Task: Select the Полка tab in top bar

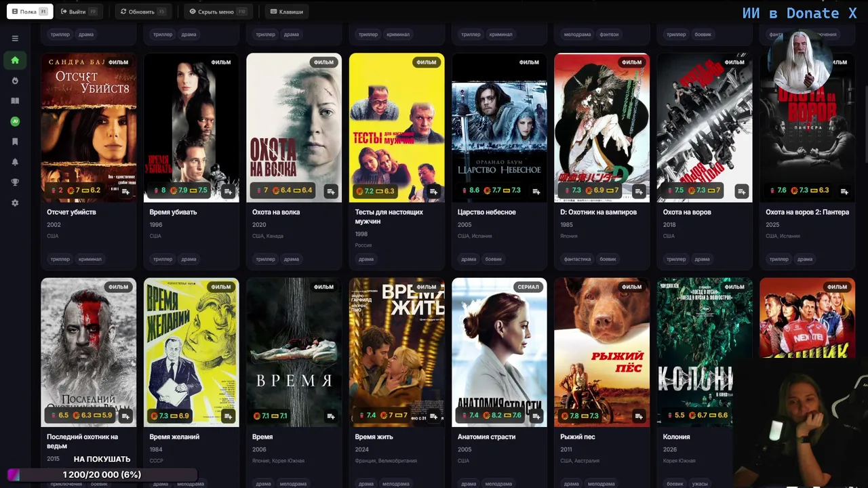Action: pyautogui.click(x=29, y=12)
